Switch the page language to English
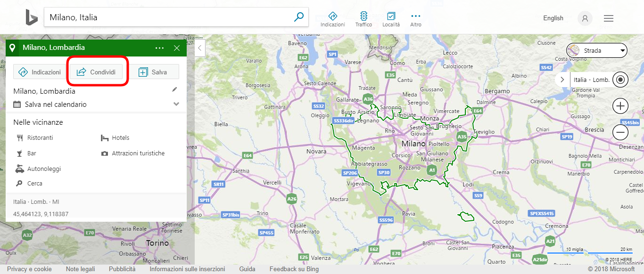This screenshot has height=274, width=644. [553, 18]
